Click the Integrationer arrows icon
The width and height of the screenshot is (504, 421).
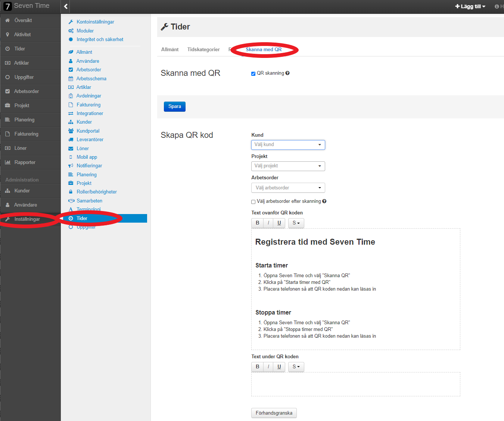[x=71, y=114]
